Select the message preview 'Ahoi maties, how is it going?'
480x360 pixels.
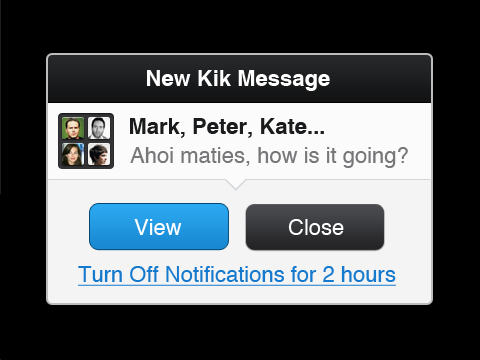[269, 156]
